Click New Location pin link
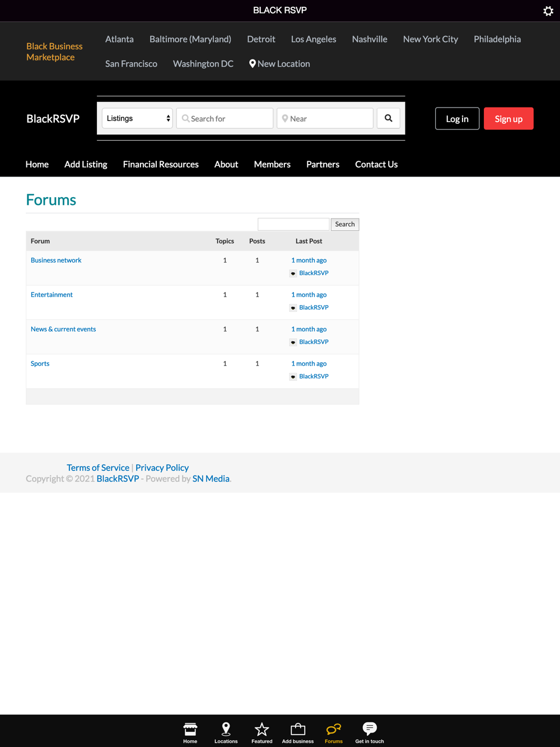 pos(279,64)
